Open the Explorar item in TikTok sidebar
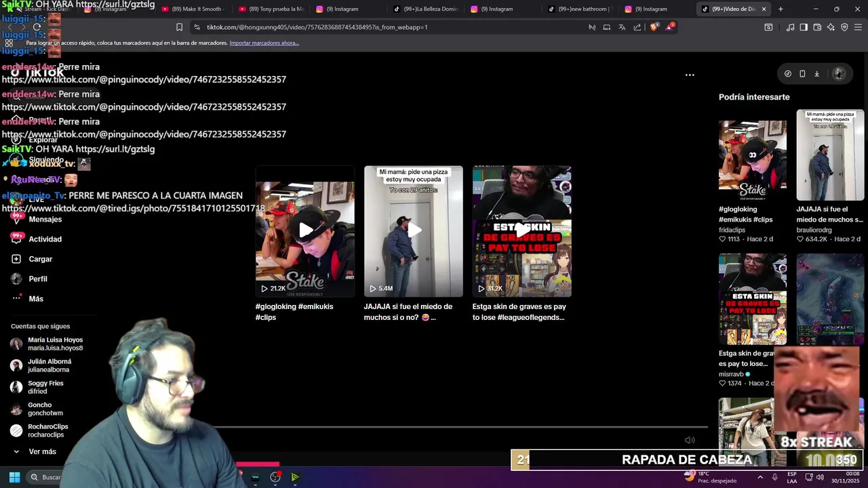The image size is (868, 488). [x=43, y=140]
